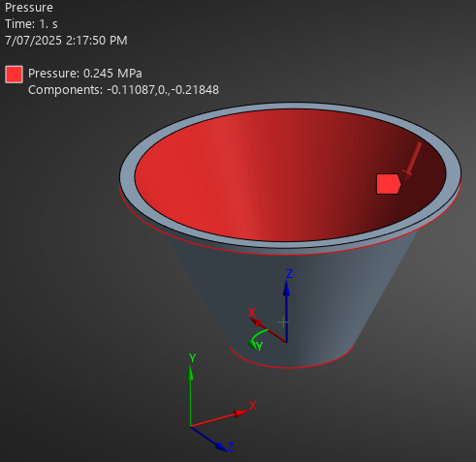Click the blue Z axis of the global triad
Screen dimensions: 476x462
tap(208, 439)
